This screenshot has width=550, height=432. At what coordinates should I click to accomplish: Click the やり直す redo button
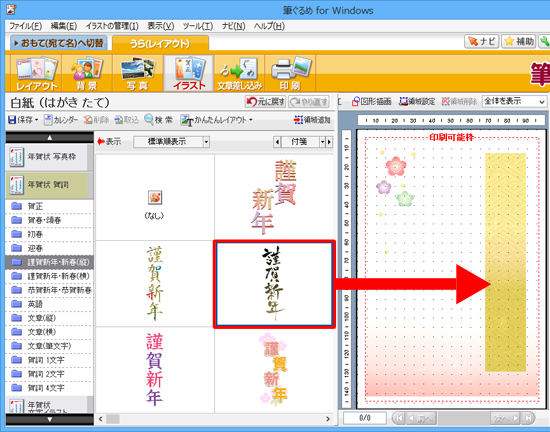309,102
